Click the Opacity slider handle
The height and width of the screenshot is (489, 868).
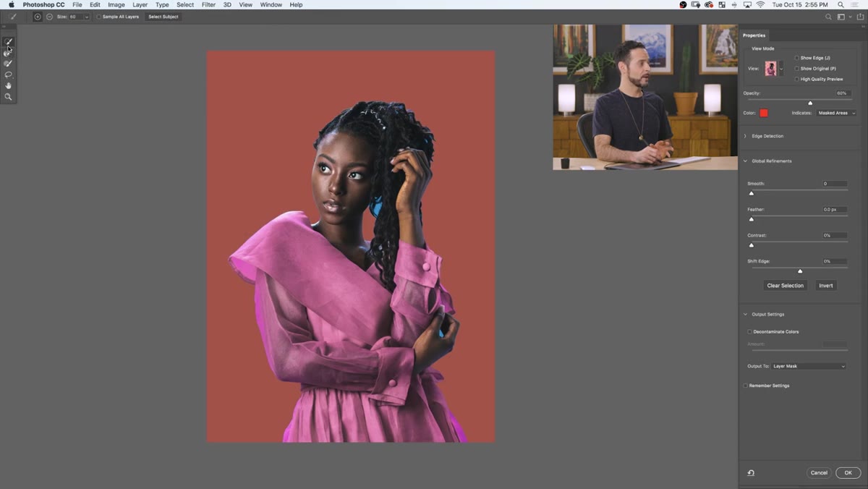click(810, 103)
